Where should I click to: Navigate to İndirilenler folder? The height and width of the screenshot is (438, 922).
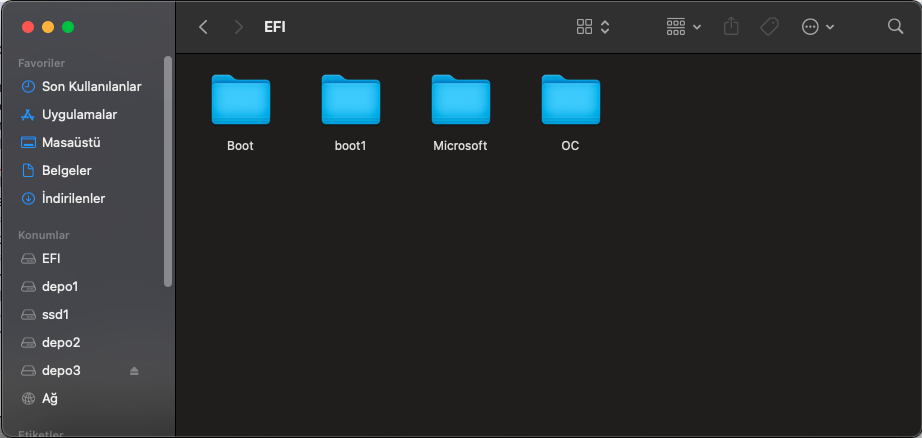73,198
